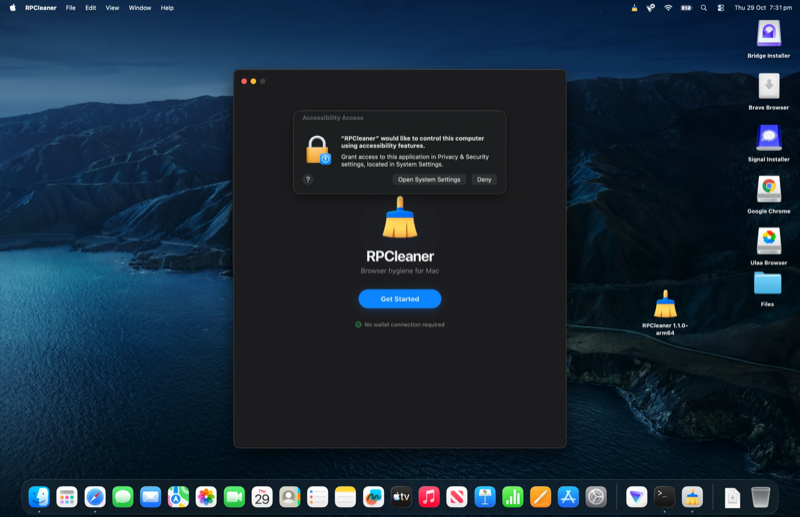Open Keynote from the Dock
Image resolution: width=800 pixels, height=517 pixels.
point(485,497)
